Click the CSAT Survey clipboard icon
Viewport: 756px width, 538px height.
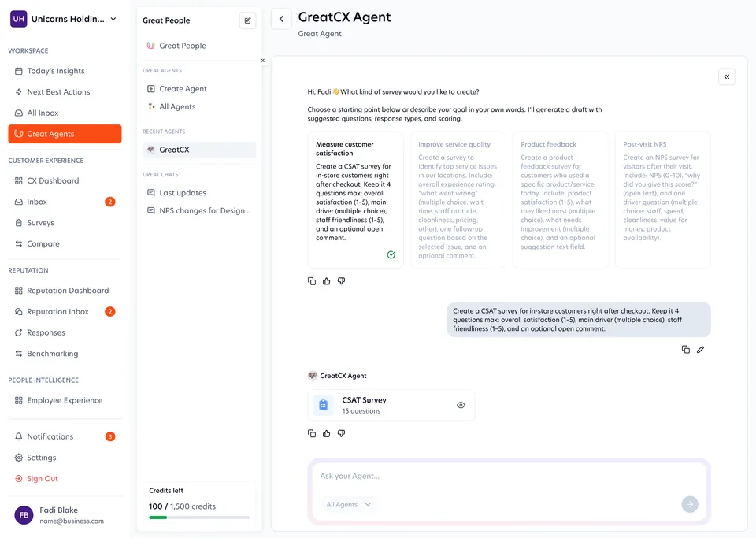tap(324, 405)
